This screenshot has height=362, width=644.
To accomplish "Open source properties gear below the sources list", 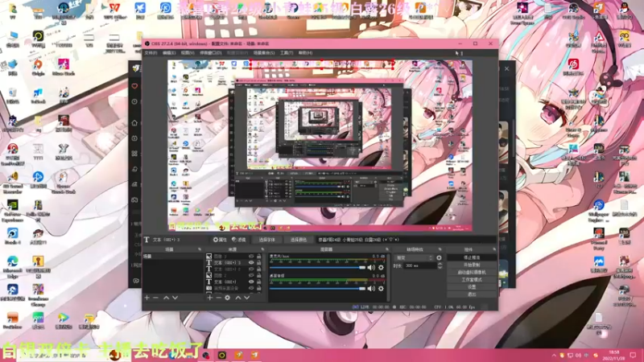I will coord(228,298).
